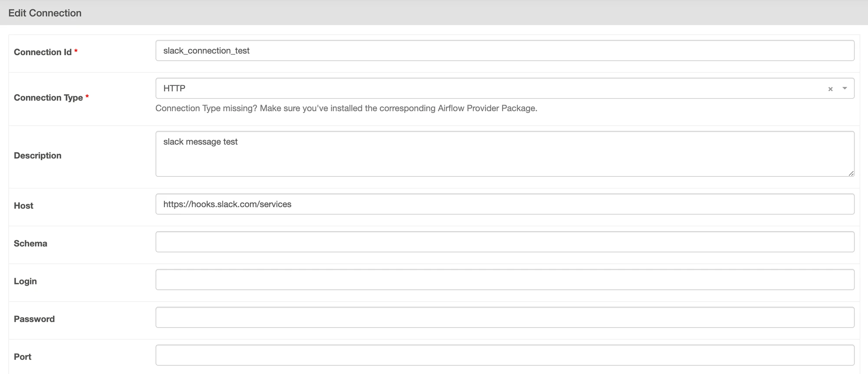
Task: Click the Password label
Action: point(34,319)
